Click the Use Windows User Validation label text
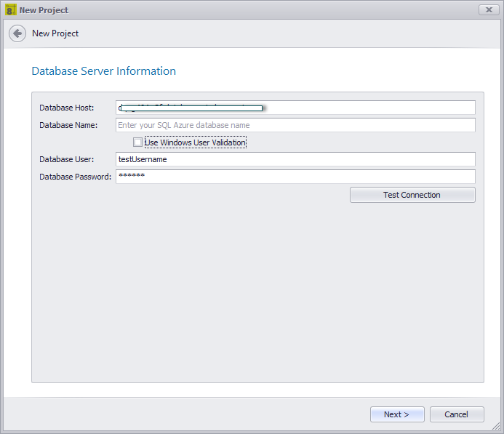Screen dimensions: 504x434 click(195, 142)
